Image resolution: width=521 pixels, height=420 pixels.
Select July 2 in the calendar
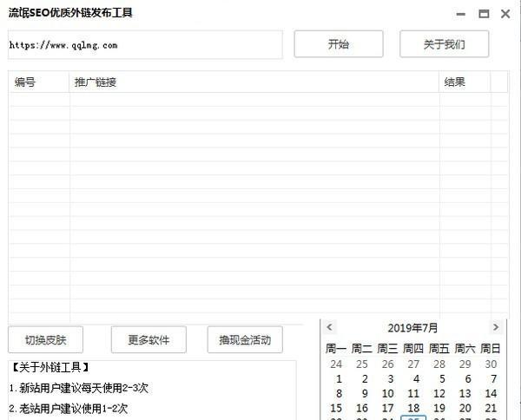365,379
